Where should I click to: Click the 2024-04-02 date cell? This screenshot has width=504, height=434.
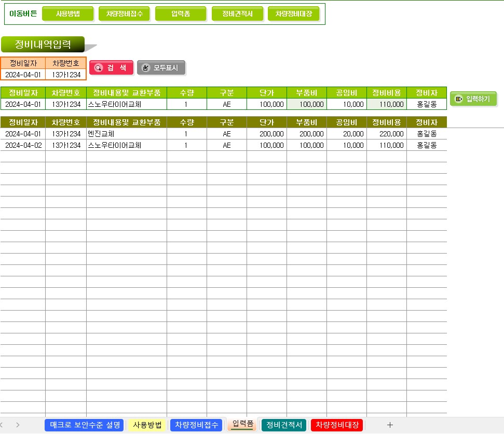coord(23,145)
